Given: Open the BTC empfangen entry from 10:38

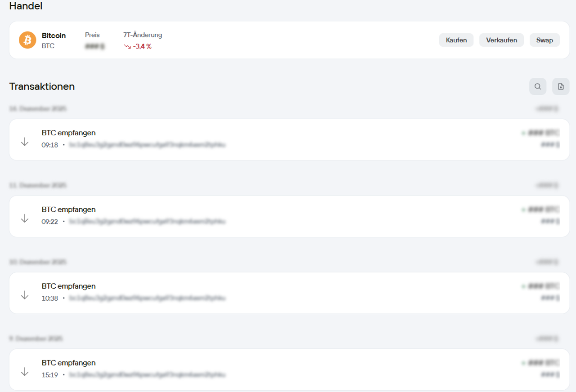Looking at the screenshot, I should pyautogui.click(x=69, y=286).
